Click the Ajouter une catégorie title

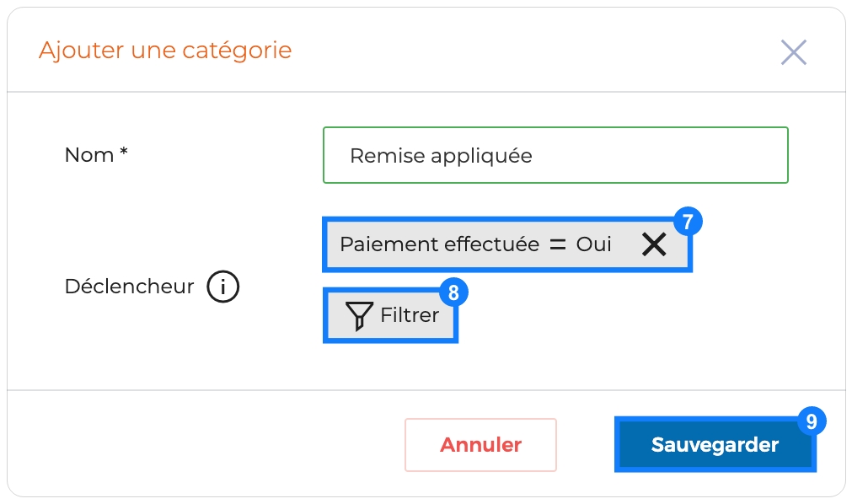click(x=165, y=51)
